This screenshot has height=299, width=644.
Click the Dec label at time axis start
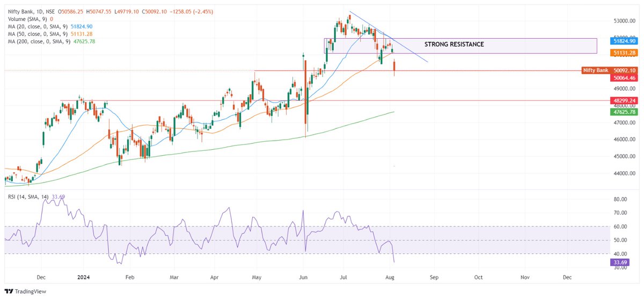pos(41,279)
